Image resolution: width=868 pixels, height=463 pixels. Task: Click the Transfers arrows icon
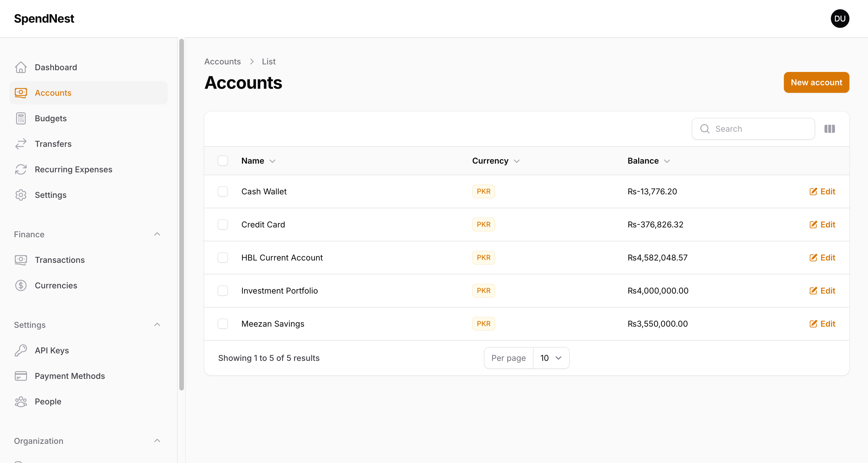click(21, 144)
